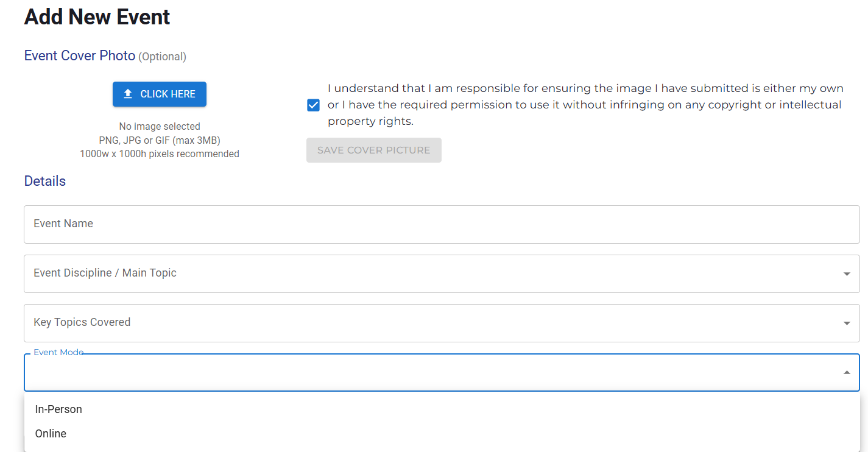Click the No image selected text
The image size is (868, 452).
coord(160,127)
